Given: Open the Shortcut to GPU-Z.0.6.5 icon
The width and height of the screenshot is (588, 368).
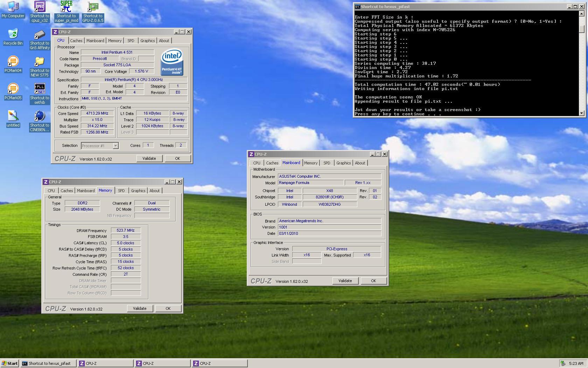Looking at the screenshot, I should pos(93,12).
